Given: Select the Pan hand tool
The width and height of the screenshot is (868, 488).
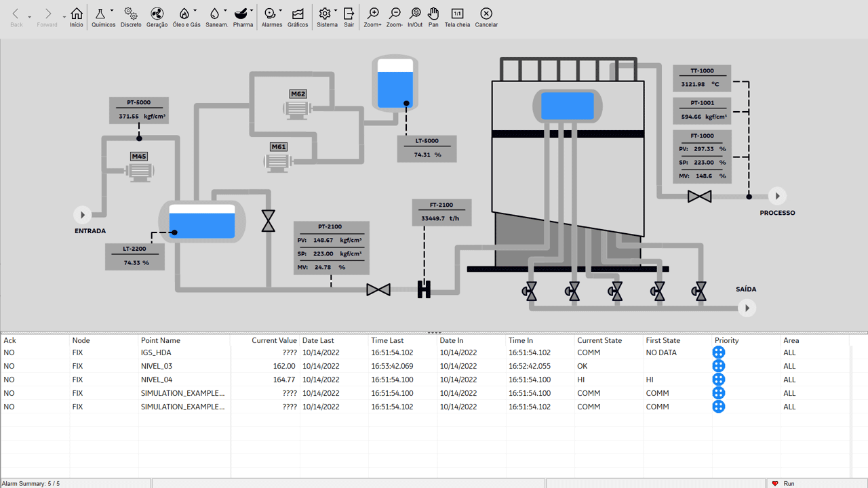Looking at the screenshot, I should (x=433, y=14).
